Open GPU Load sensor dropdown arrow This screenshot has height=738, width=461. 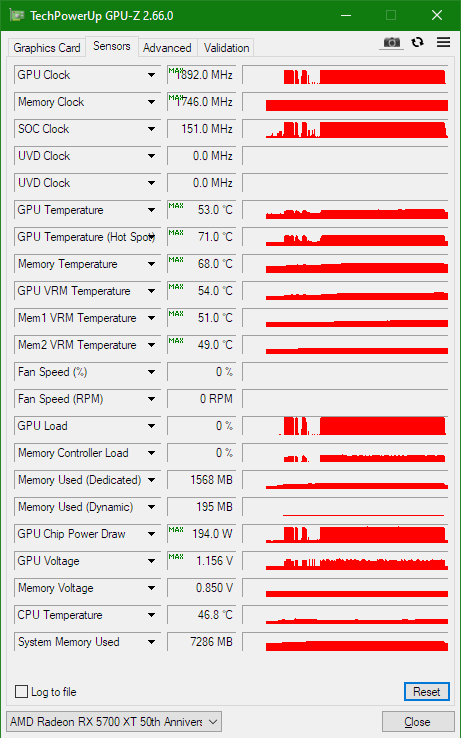coord(151,426)
